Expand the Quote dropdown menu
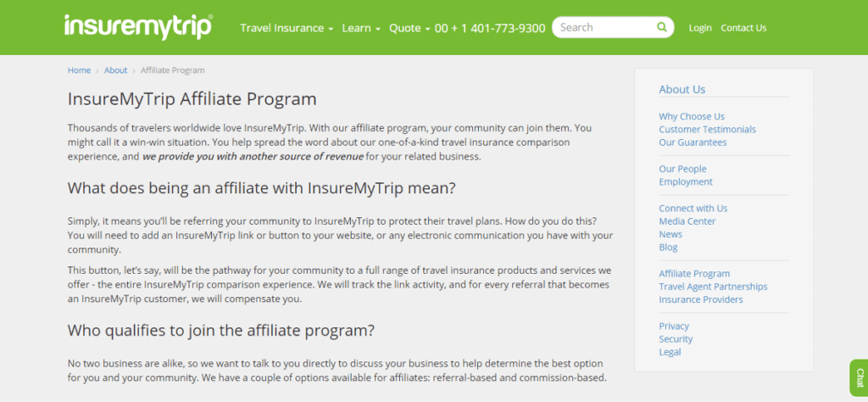This screenshot has width=868, height=402. [x=409, y=28]
